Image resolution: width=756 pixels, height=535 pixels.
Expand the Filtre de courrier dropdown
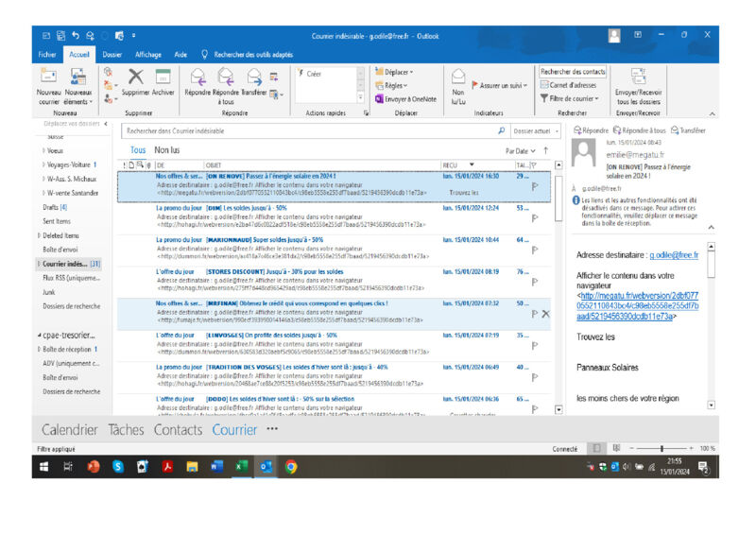click(x=573, y=98)
